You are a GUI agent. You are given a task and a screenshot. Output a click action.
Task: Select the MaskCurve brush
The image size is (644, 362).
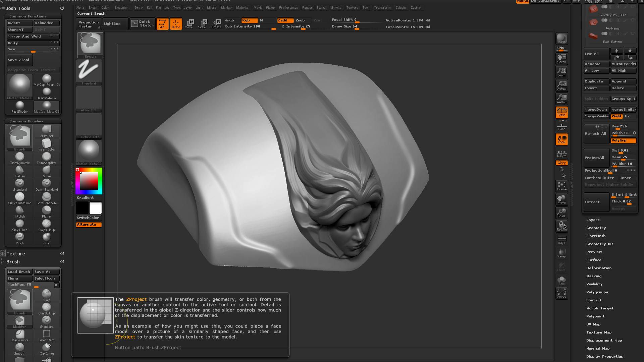click(20, 336)
